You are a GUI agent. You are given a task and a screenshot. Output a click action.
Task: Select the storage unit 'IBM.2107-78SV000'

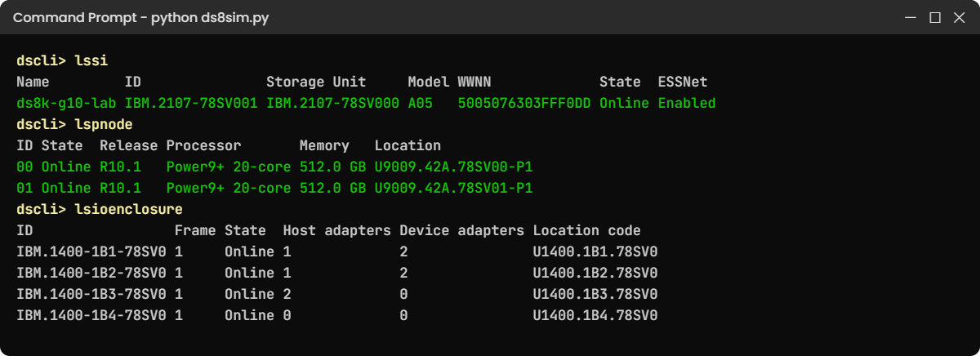[333, 104]
